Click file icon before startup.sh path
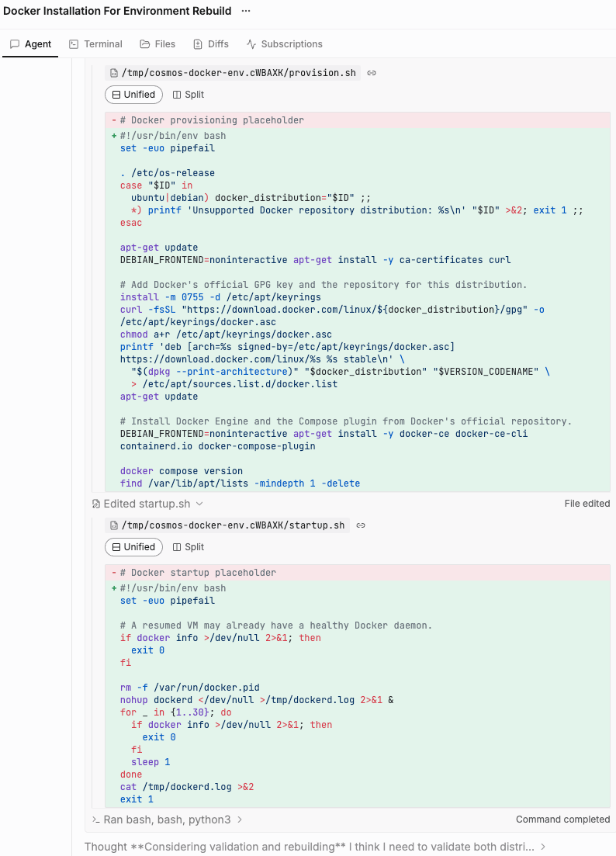Image resolution: width=616 pixels, height=856 pixels. [x=114, y=525]
